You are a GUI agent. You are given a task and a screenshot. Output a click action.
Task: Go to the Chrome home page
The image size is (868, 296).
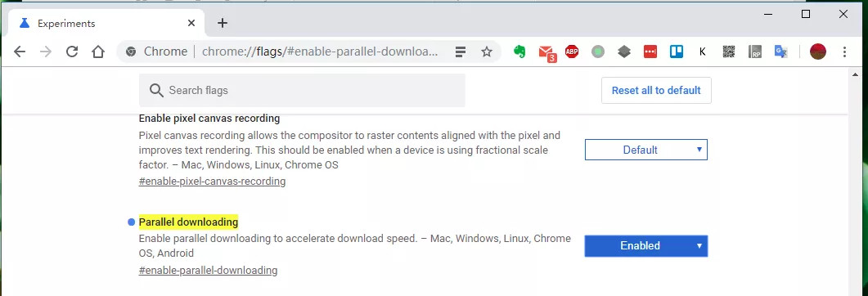98,52
